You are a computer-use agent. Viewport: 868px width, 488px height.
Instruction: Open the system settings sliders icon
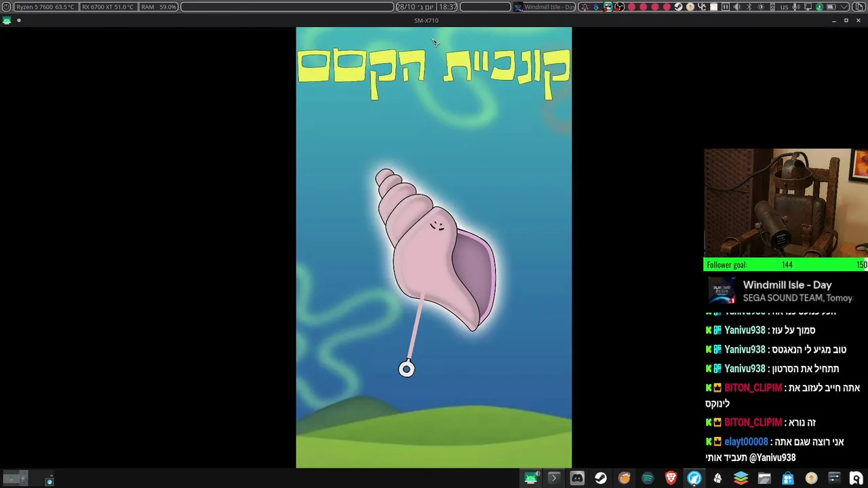click(835, 479)
